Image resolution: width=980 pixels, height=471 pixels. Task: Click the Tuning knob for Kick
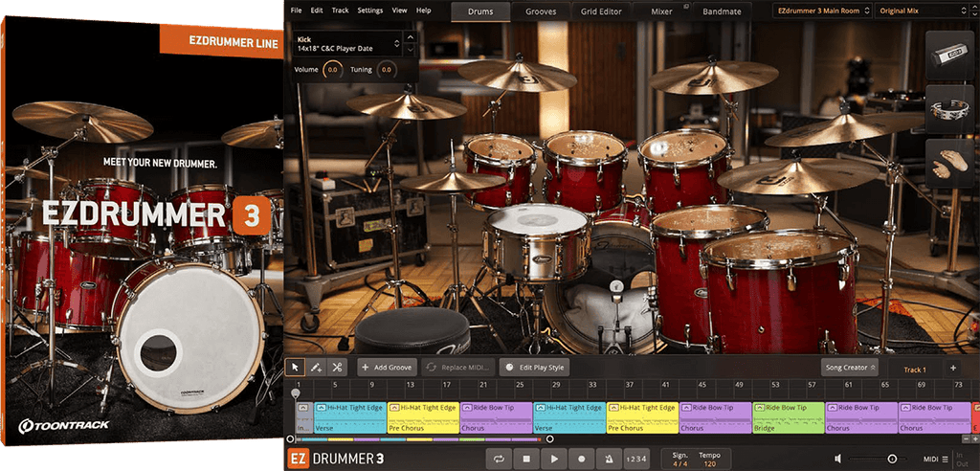point(387,70)
